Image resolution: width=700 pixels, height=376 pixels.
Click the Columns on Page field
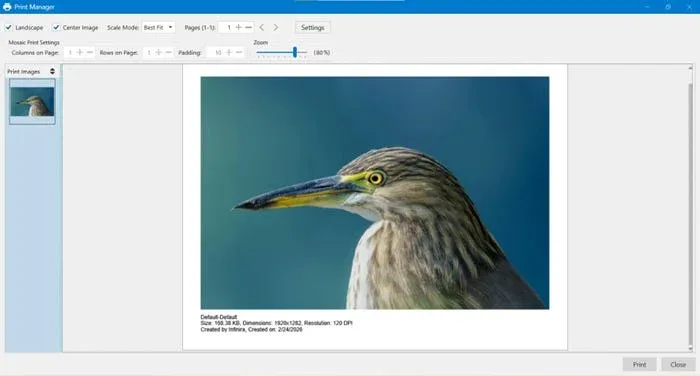[69, 53]
